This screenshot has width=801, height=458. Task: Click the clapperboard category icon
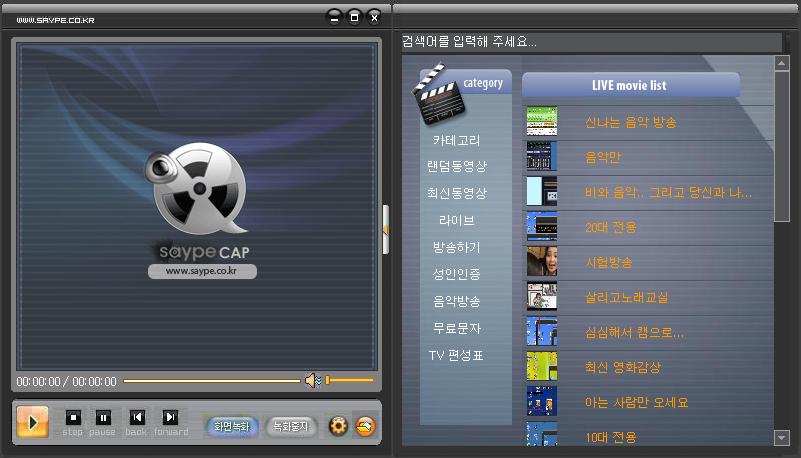click(x=439, y=93)
